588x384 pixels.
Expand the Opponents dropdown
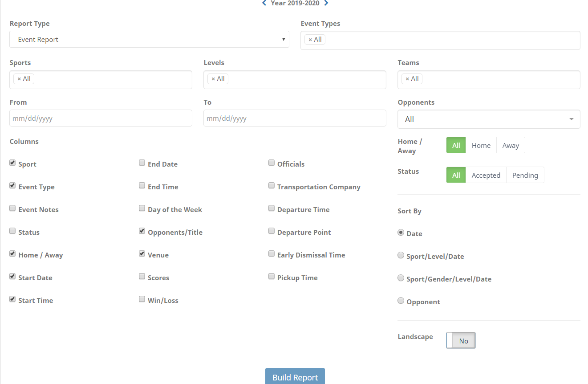pyautogui.click(x=488, y=119)
